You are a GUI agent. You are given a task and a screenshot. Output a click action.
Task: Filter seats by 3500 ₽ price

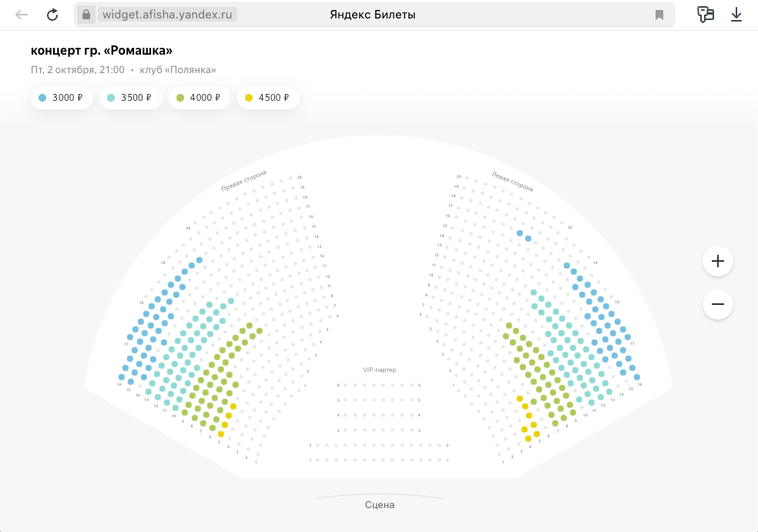pyautogui.click(x=130, y=98)
